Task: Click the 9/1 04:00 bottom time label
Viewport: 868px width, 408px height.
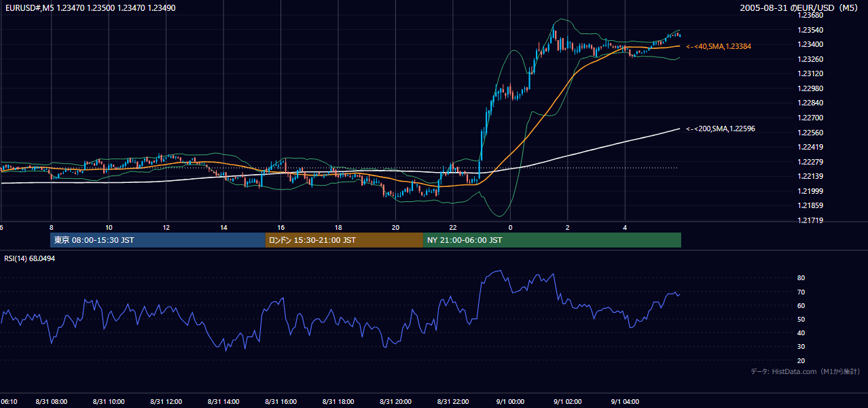Action: 625,402
